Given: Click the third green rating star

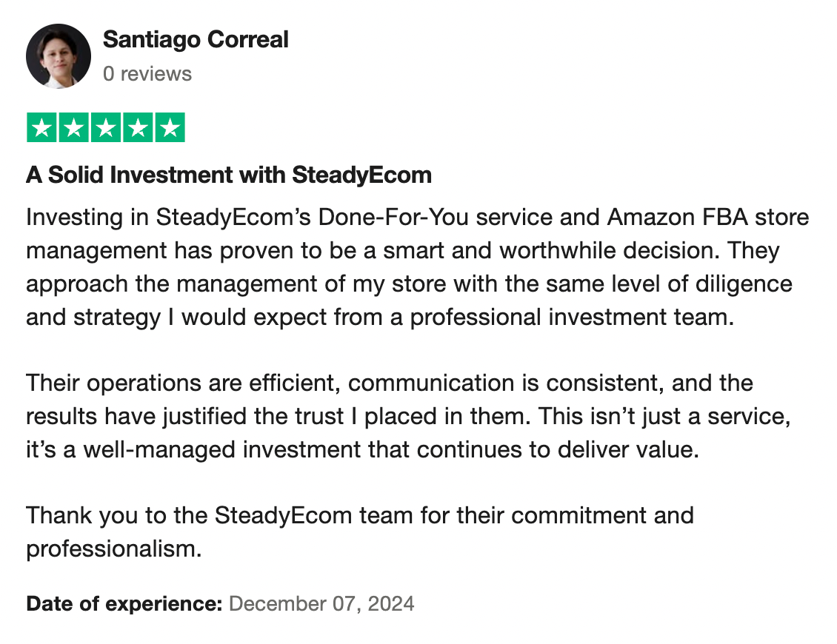Looking at the screenshot, I should [x=106, y=128].
